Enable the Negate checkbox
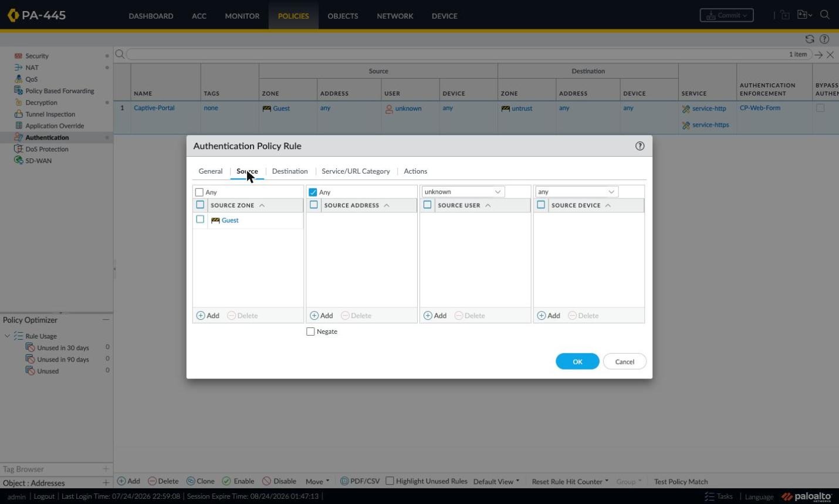The height and width of the screenshot is (504, 839). (310, 332)
